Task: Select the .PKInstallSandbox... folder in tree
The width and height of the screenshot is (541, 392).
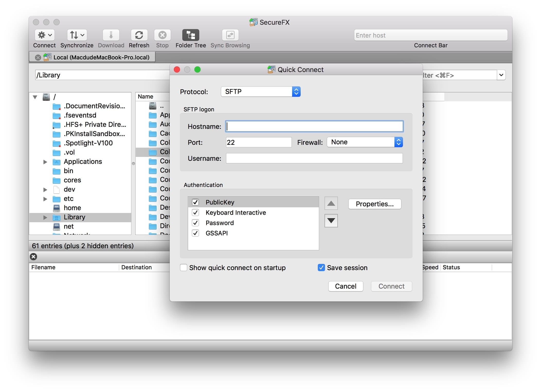Action: (x=94, y=134)
